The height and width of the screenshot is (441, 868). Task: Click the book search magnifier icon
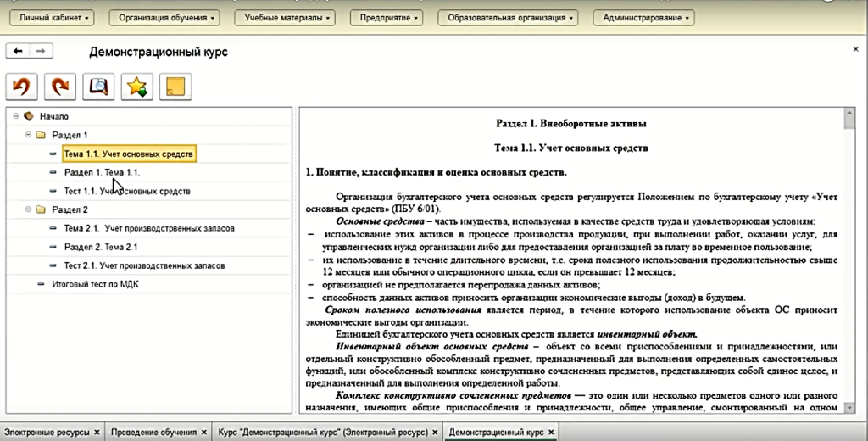[98, 87]
